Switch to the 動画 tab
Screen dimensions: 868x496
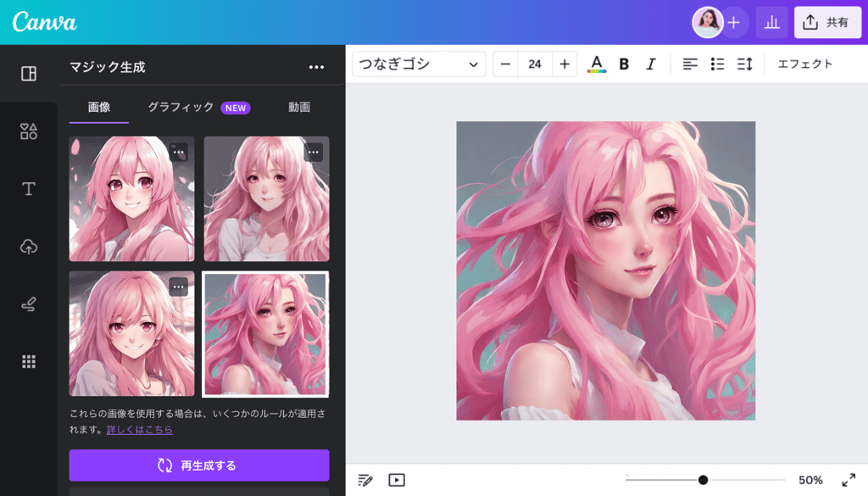click(x=299, y=107)
